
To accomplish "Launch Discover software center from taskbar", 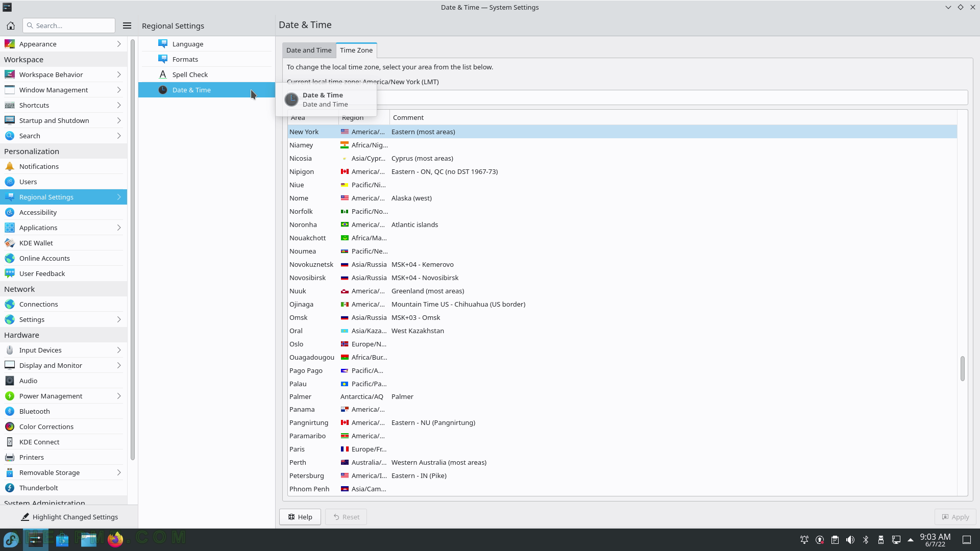I will click(x=62, y=539).
